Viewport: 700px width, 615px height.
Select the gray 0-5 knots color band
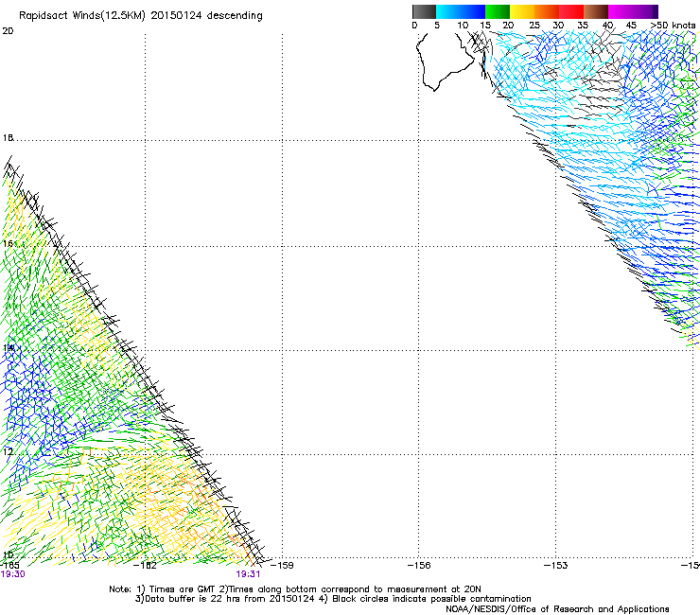(x=424, y=11)
